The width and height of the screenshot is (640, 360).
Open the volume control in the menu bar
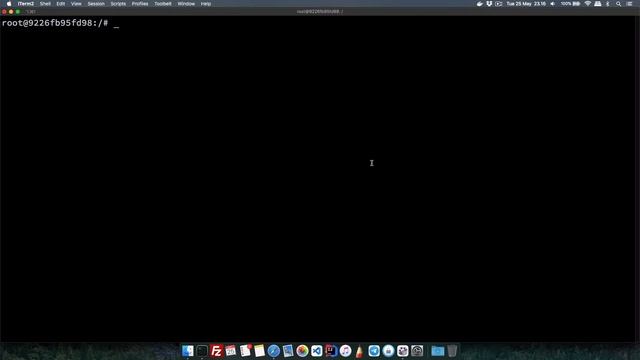[x=553, y=4]
